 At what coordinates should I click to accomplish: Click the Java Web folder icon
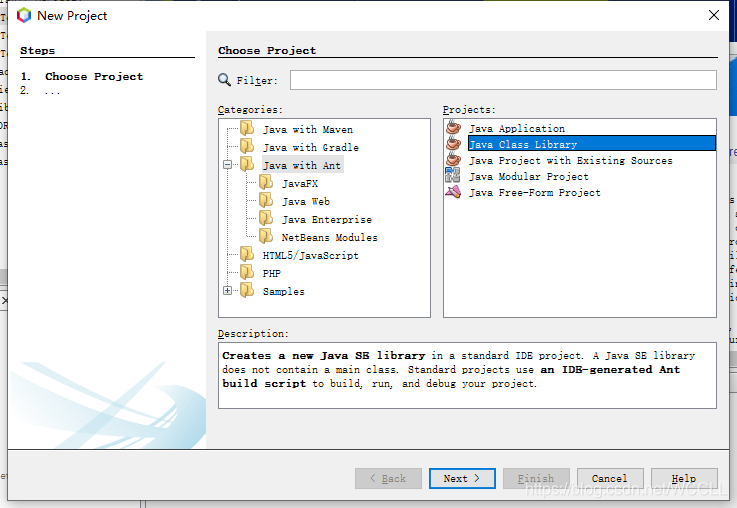click(x=266, y=200)
